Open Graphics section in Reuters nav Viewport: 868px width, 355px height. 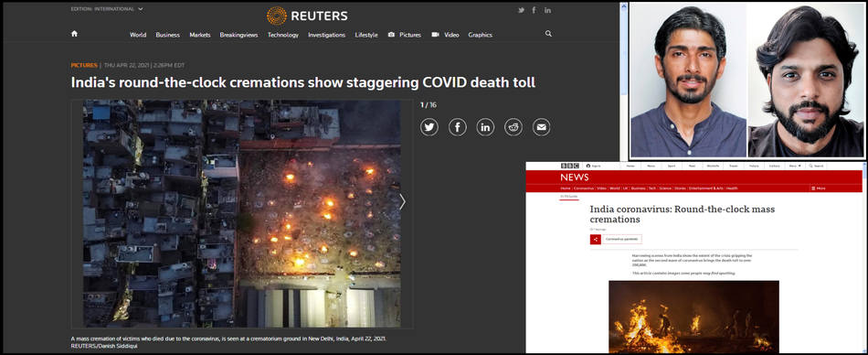pos(480,35)
